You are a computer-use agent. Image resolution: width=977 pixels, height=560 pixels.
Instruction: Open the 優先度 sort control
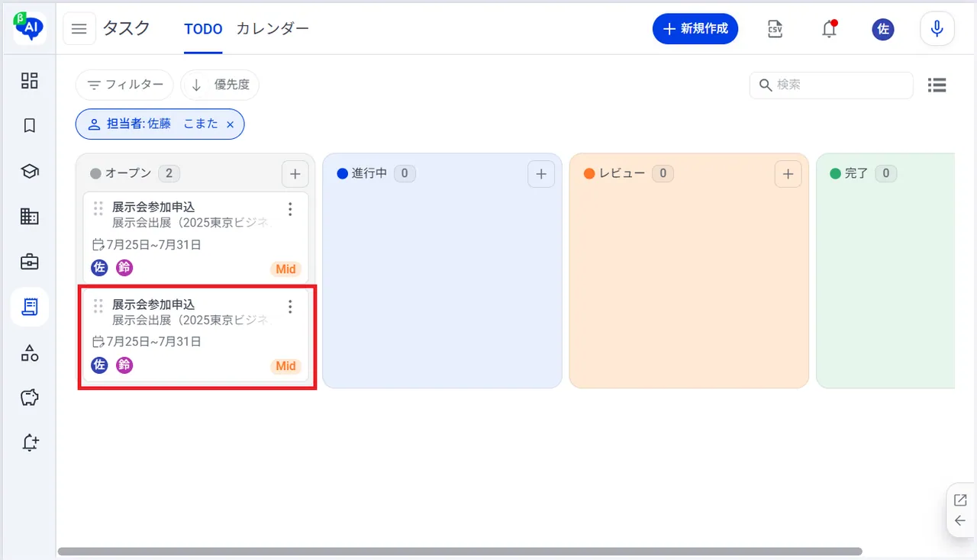(x=220, y=85)
